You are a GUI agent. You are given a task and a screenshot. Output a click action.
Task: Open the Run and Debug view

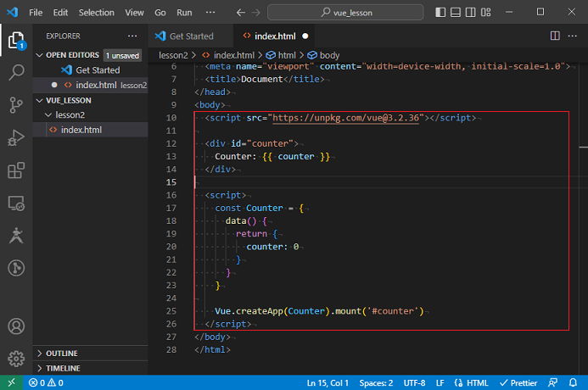tap(16, 137)
